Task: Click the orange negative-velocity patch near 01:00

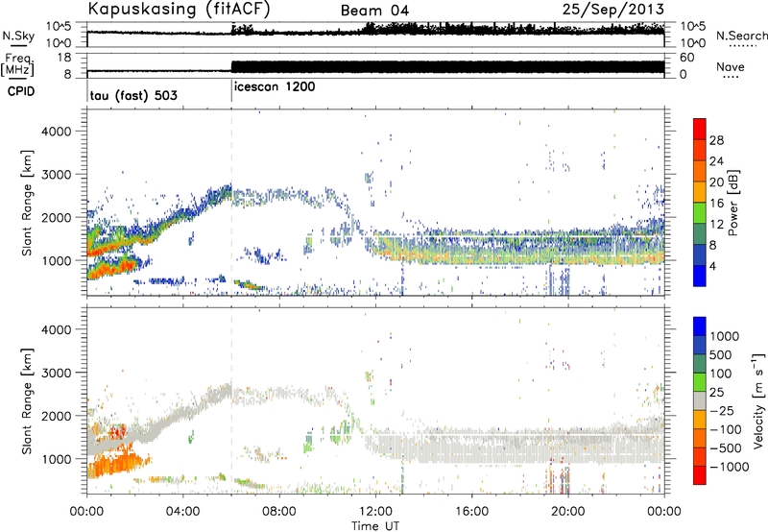Action: 115,464
